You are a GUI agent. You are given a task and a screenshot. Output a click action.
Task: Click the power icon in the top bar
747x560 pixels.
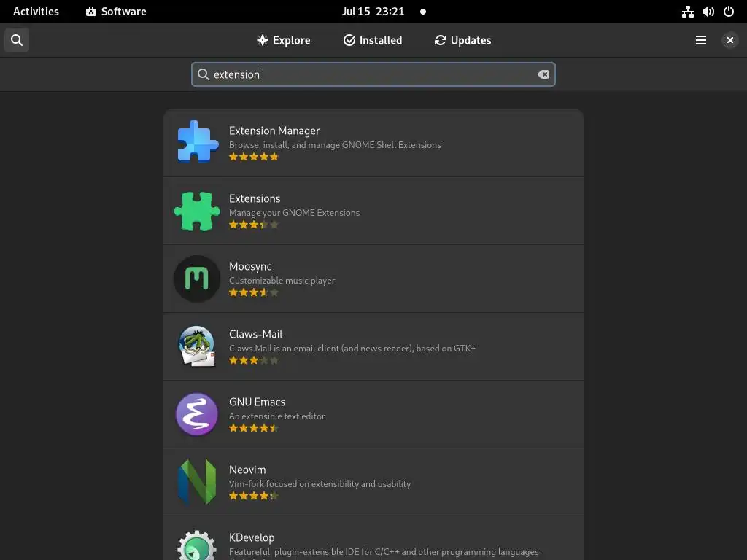tap(729, 12)
